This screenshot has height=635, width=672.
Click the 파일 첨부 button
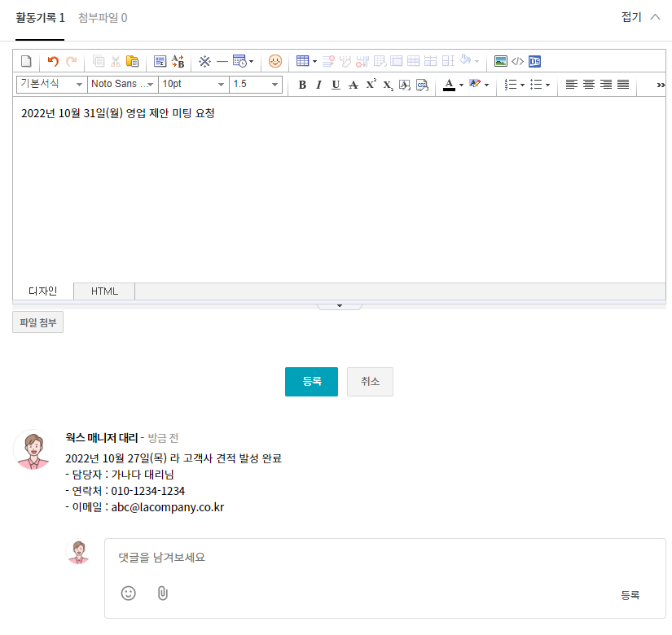coord(37,322)
